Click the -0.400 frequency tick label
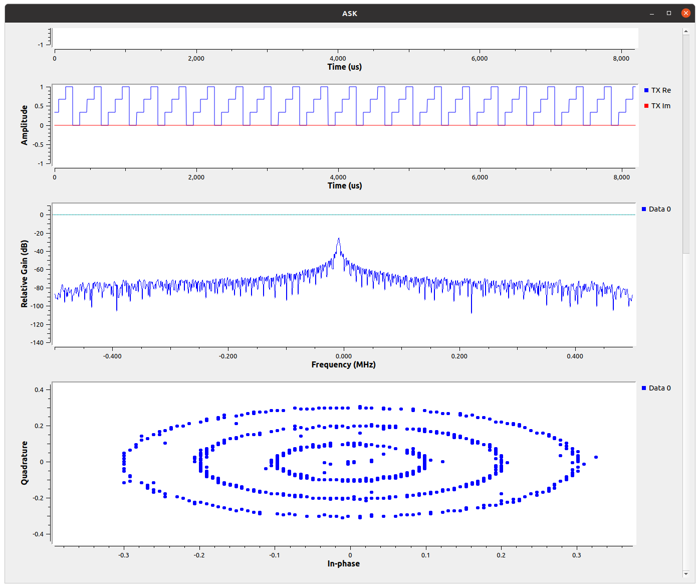Viewport: 700px width, 588px height. (x=112, y=356)
